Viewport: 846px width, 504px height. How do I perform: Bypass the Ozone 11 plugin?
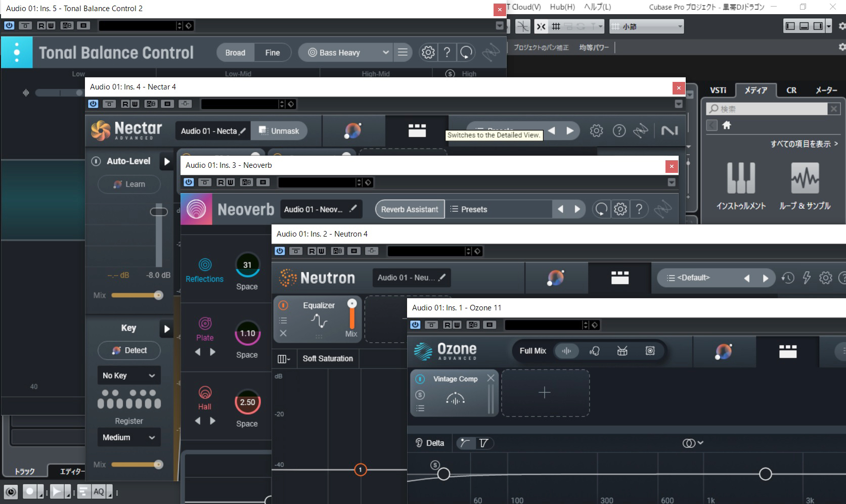pyautogui.click(x=415, y=325)
